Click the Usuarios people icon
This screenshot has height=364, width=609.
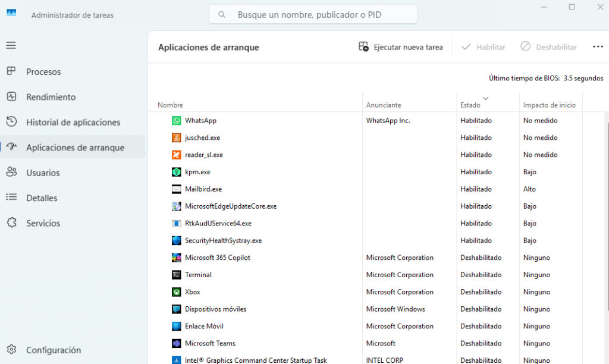click(11, 172)
